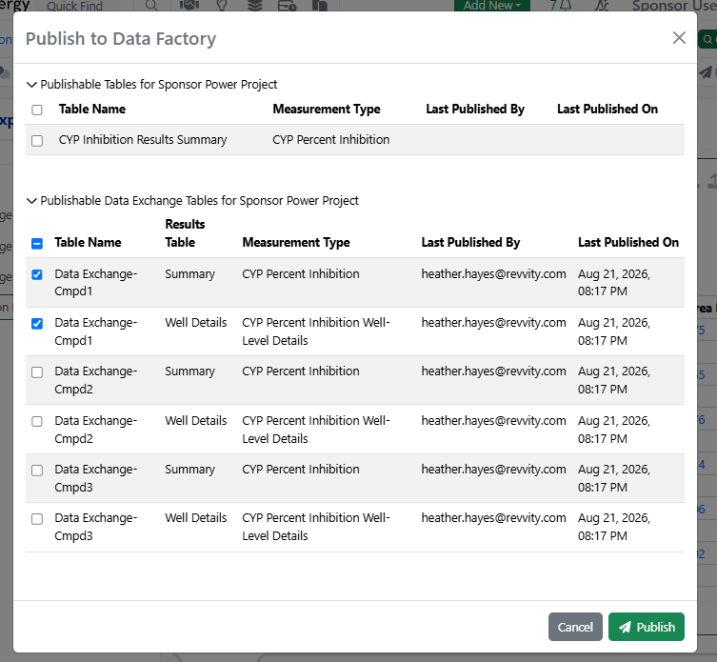Screen dimensions: 717x662
Task: Click the Cancel button
Action: [x=575, y=627]
